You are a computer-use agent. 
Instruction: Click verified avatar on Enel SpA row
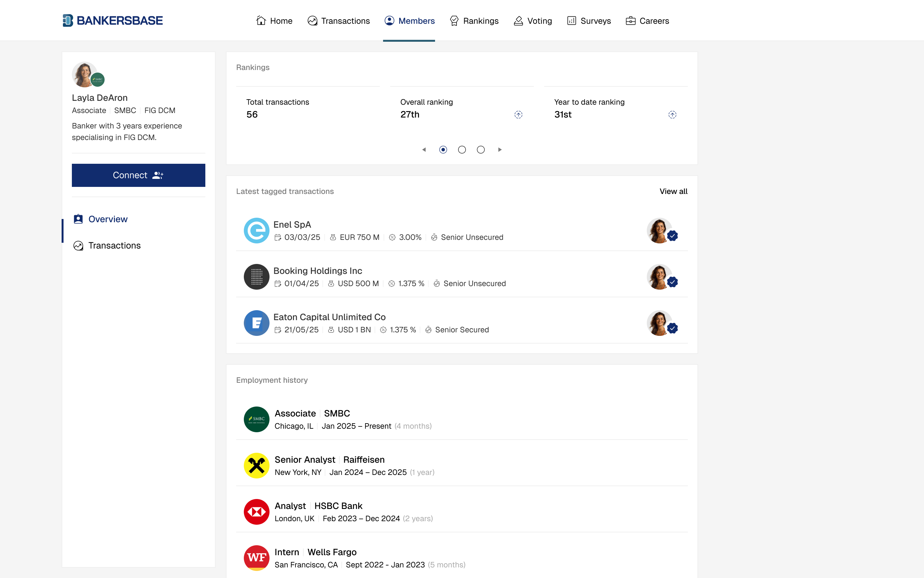[x=662, y=231]
